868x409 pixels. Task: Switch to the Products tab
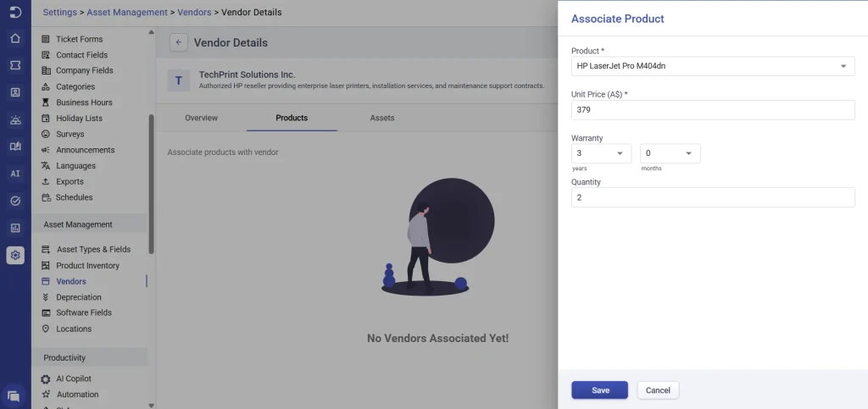click(292, 118)
